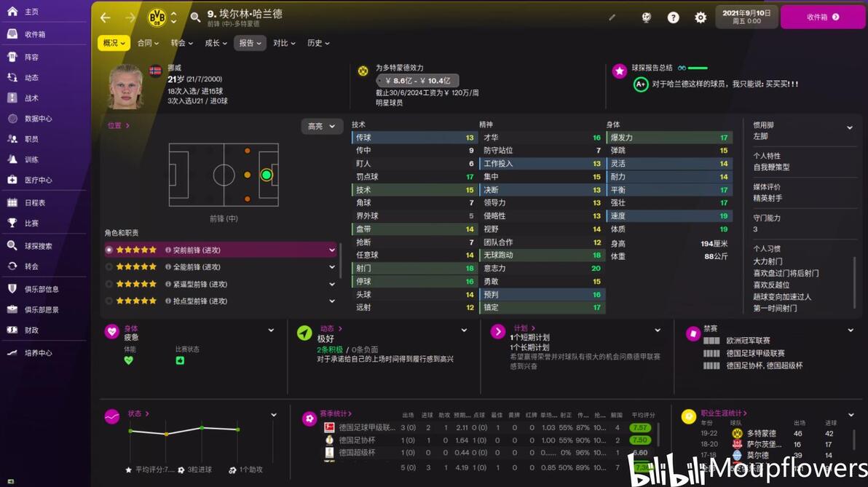Open the 主页 home sidebar icon

[x=12, y=11]
